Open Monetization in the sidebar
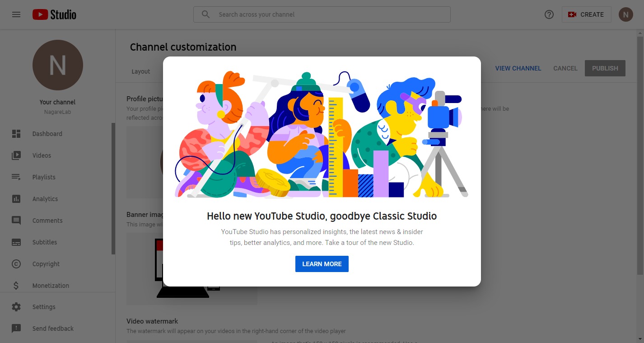 [51, 286]
